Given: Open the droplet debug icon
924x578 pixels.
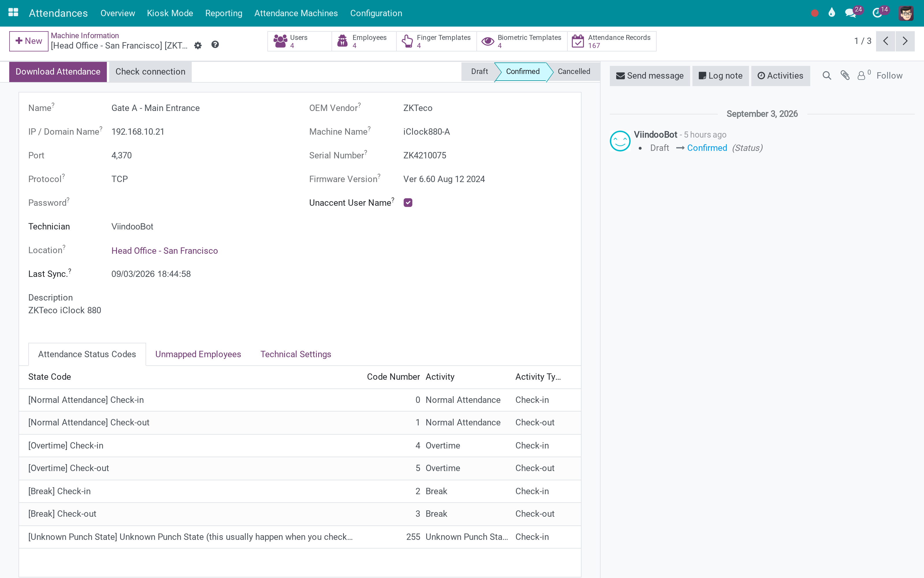Looking at the screenshot, I should pos(832,13).
